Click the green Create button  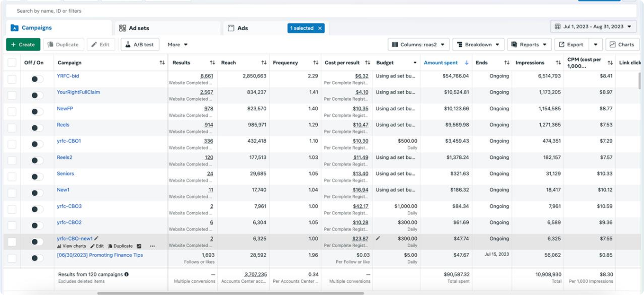pos(23,44)
